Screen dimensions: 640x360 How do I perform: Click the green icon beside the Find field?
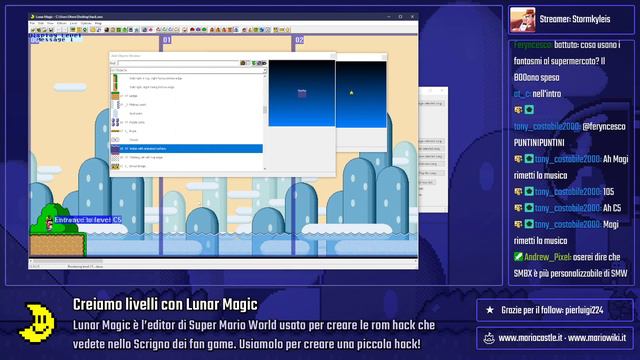point(253,63)
